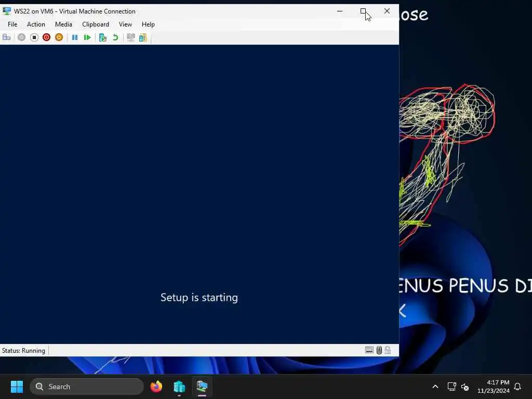Launch Firefox from the taskbar

[x=156, y=387]
